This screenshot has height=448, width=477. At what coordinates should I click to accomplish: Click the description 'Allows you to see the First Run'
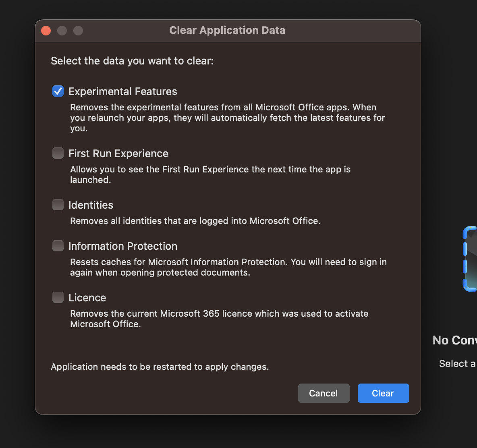[x=211, y=174]
